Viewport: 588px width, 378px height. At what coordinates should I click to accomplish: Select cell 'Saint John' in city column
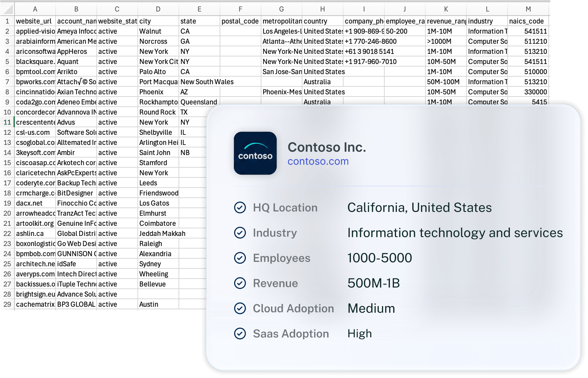pos(158,152)
